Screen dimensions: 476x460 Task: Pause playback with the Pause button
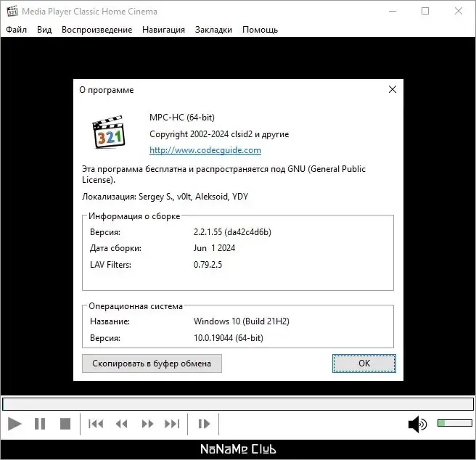[40, 424]
